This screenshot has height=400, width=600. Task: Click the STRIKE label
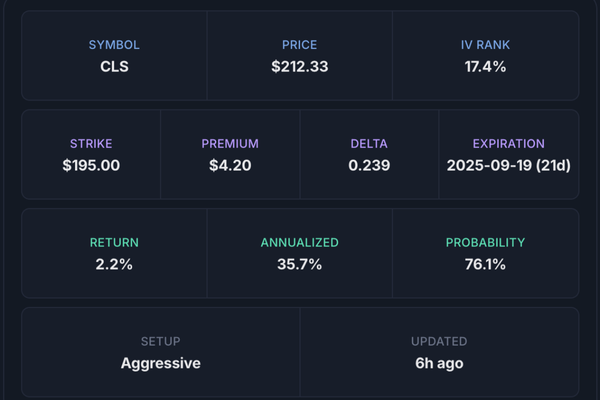point(91,144)
